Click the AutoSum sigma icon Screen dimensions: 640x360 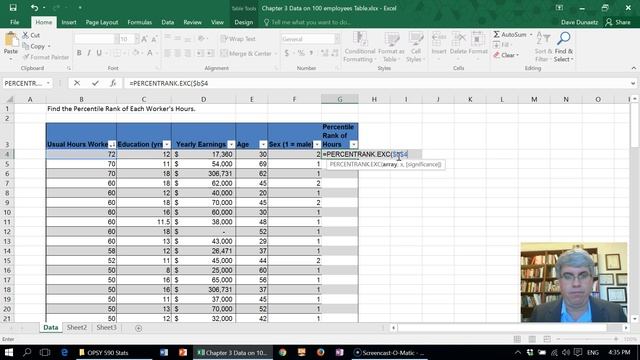click(x=496, y=35)
